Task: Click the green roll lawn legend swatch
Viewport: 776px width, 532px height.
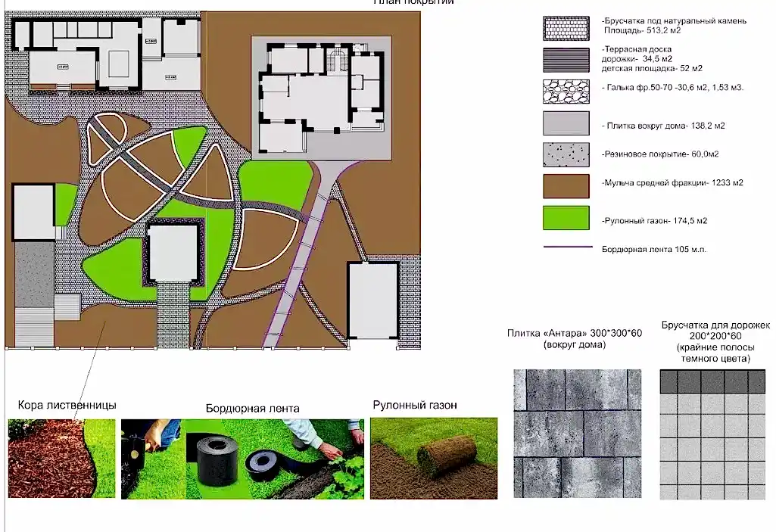Action: [566, 218]
